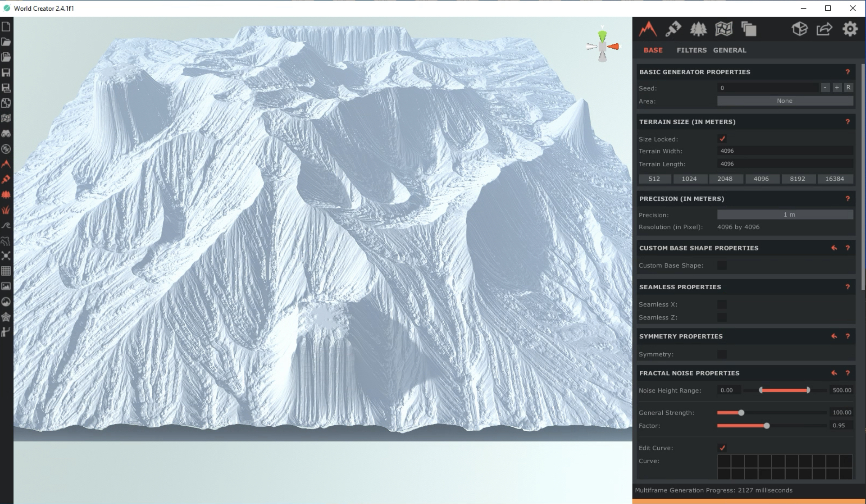The width and height of the screenshot is (866, 504).
Task: Click the binoculars icon in left sidebar
Action: point(6,134)
